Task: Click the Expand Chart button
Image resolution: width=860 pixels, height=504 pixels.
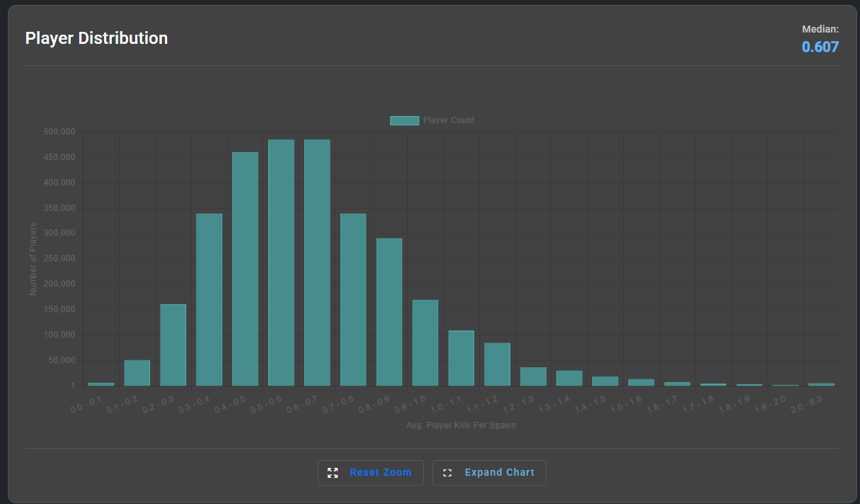Action: tap(489, 473)
